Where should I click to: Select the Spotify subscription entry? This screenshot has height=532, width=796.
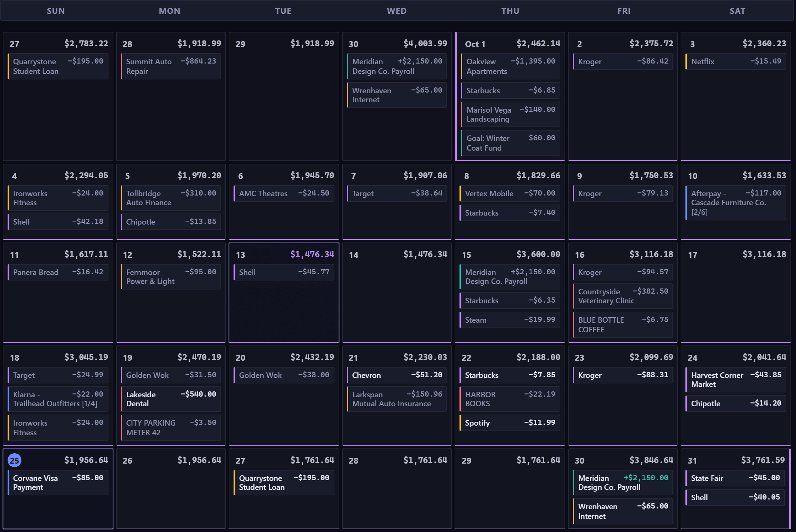coord(510,423)
